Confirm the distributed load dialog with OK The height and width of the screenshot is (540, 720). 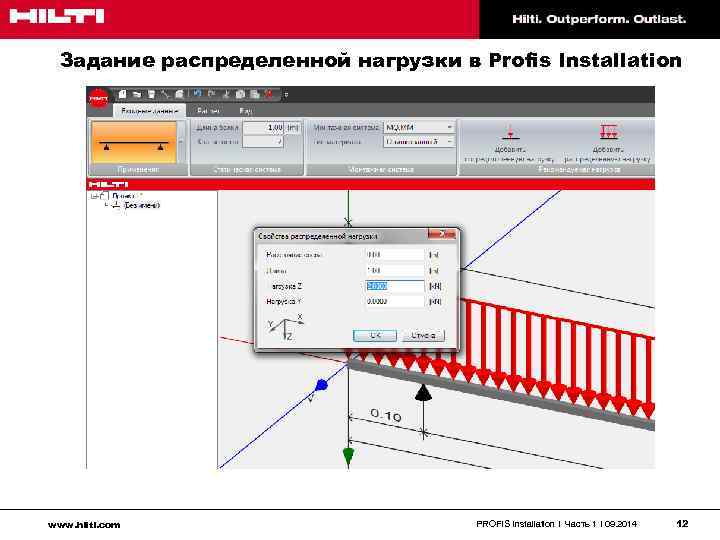pyautogui.click(x=375, y=336)
